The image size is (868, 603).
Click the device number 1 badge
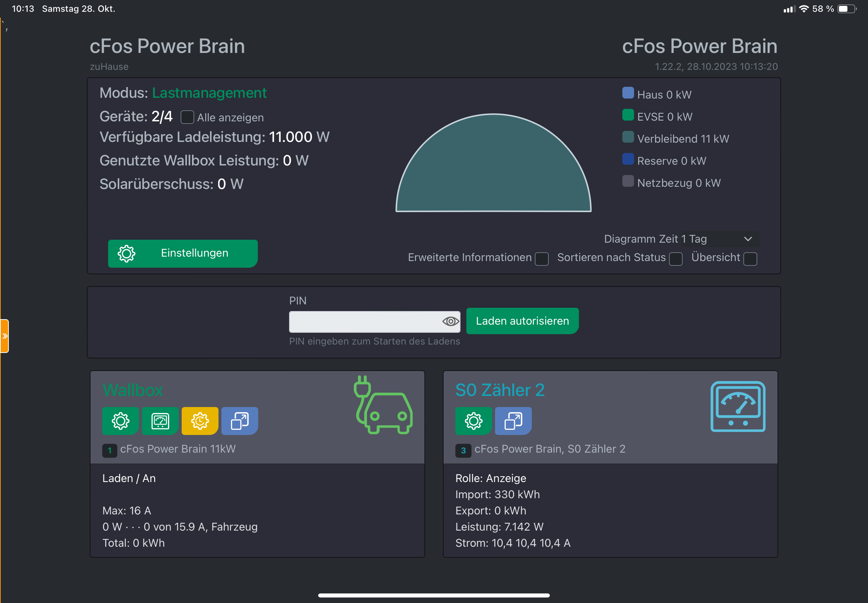pos(110,450)
